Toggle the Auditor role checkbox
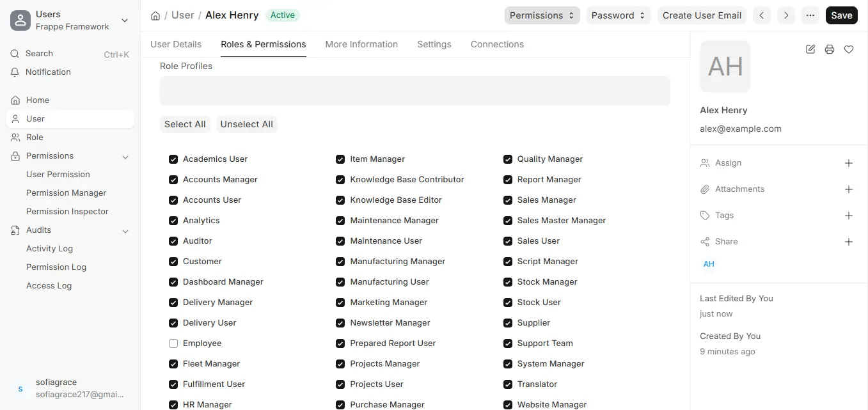The height and width of the screenshot is (410, 868). point(173,241)
